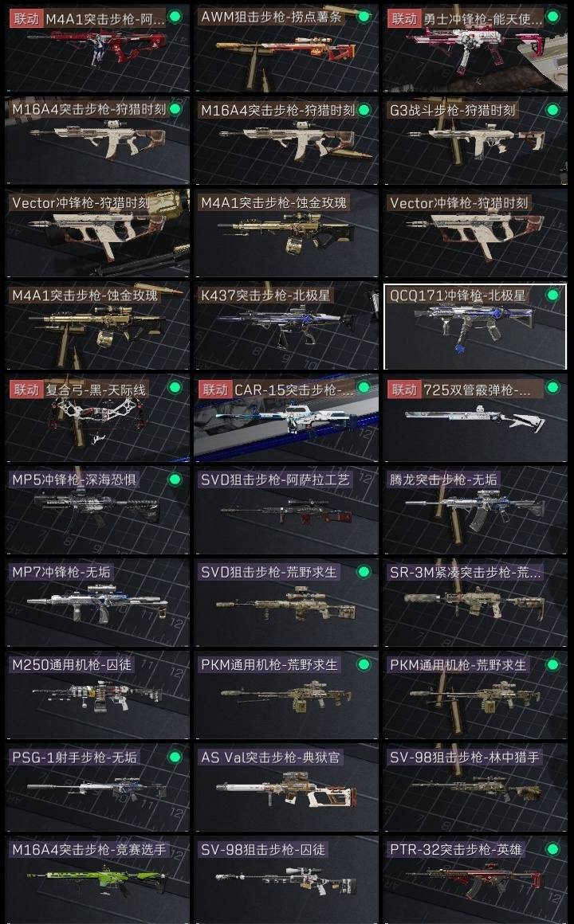The image size is (574, 924).
Task: Open the SVD狙击步枪-阿萨拉工艺 skin
Action: pyautogui.click(x=286, y=511)
